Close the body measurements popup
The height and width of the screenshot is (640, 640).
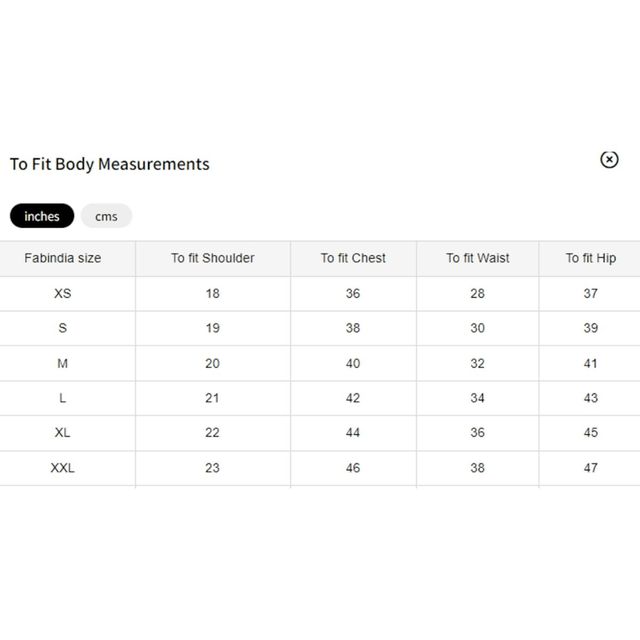coord(609,159)
